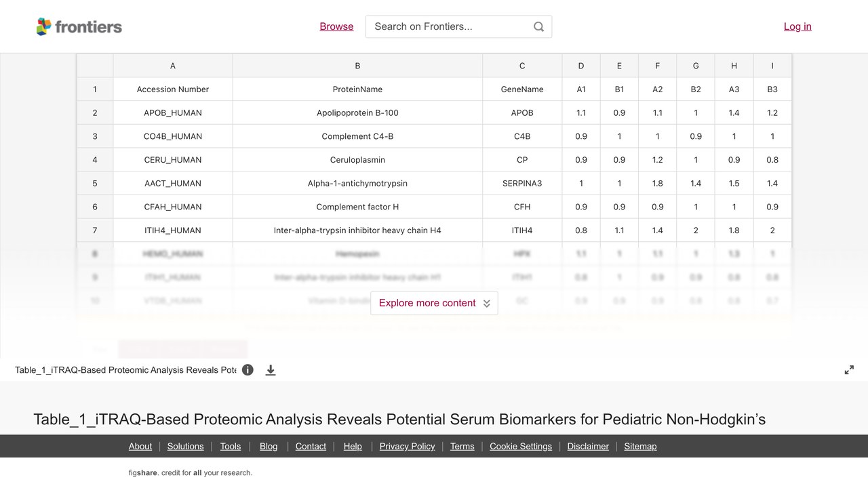Click the Apolipoprotein B-100 cell
The height and width of the screenshot is (488, 868).
point(357,113)
